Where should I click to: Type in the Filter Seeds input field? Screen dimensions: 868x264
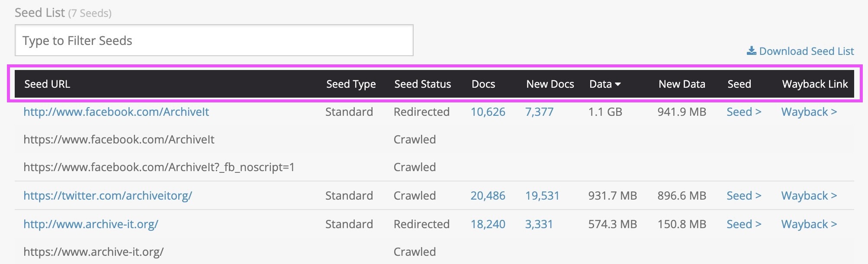tap(214, 40)
